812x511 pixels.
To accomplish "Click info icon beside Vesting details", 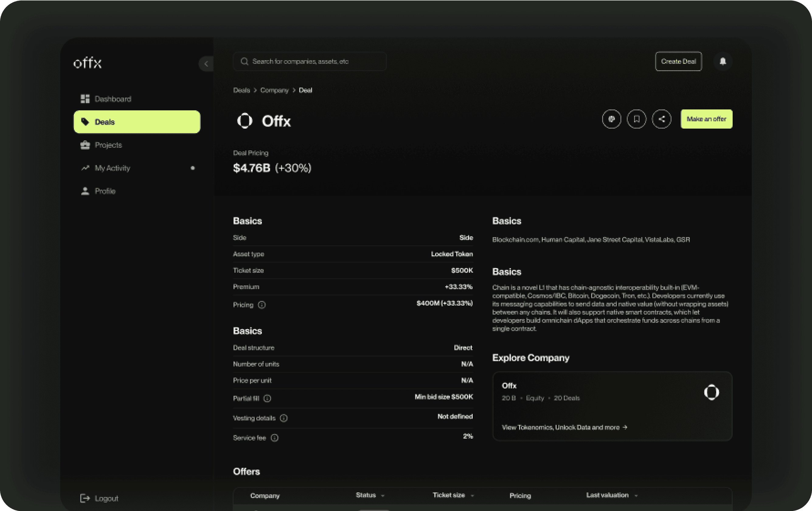I will 284,418.
